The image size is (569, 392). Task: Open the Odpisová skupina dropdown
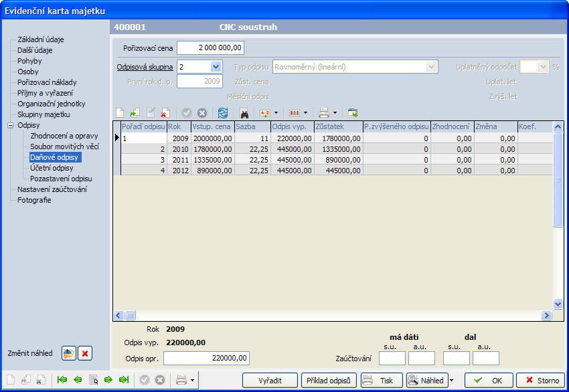pos(216,67)
